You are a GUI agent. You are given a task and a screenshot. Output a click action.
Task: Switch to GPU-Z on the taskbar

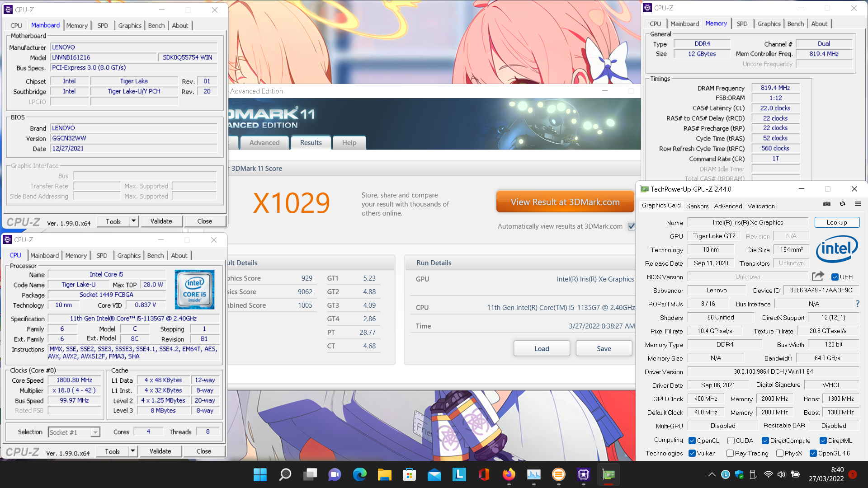(x=609, y=474)
